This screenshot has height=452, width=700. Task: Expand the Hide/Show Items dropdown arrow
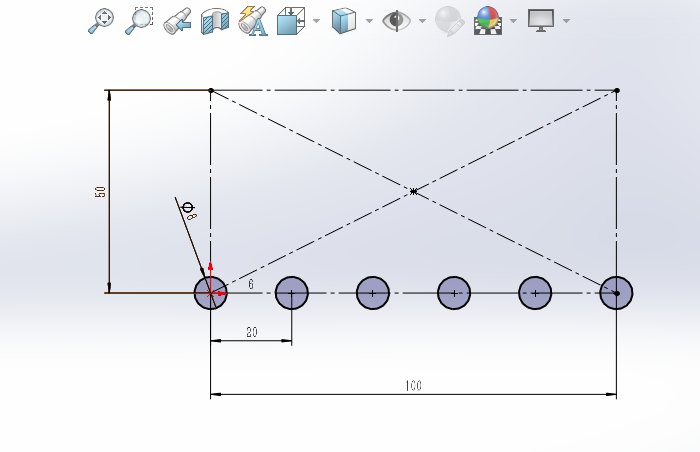click(422, 21)
